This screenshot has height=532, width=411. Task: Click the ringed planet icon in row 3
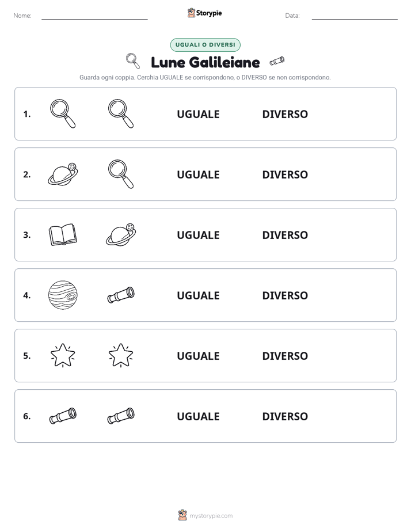click(x=121, y=235)
